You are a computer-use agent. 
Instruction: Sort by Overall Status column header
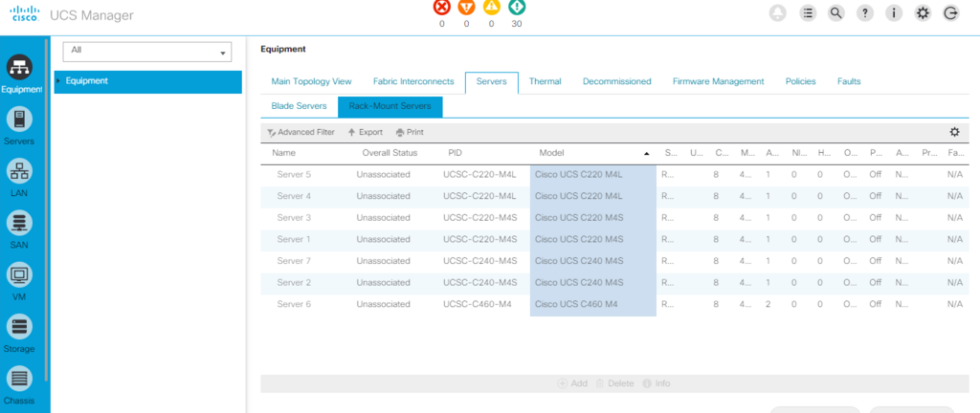(390, 153)
